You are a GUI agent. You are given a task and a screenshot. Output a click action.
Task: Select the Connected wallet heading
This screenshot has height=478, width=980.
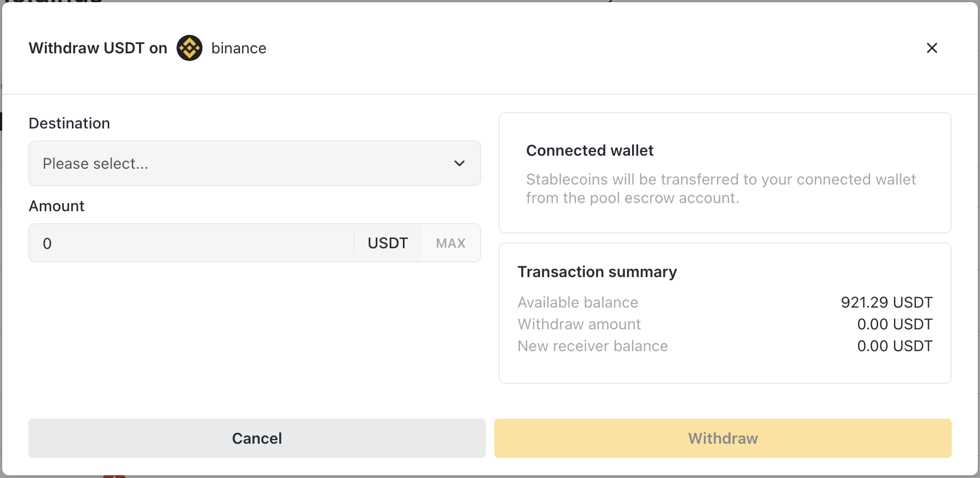[x=590, y=151]
